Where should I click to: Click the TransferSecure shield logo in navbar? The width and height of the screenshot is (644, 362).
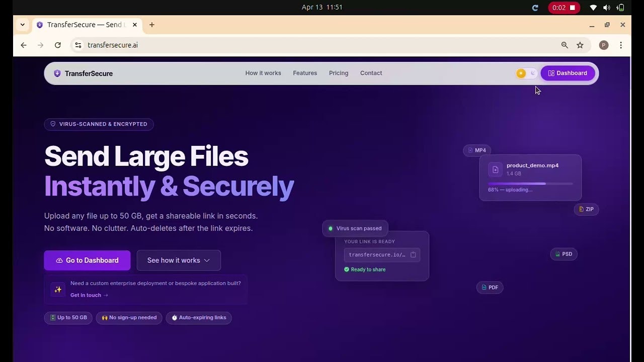click(57, 73)
